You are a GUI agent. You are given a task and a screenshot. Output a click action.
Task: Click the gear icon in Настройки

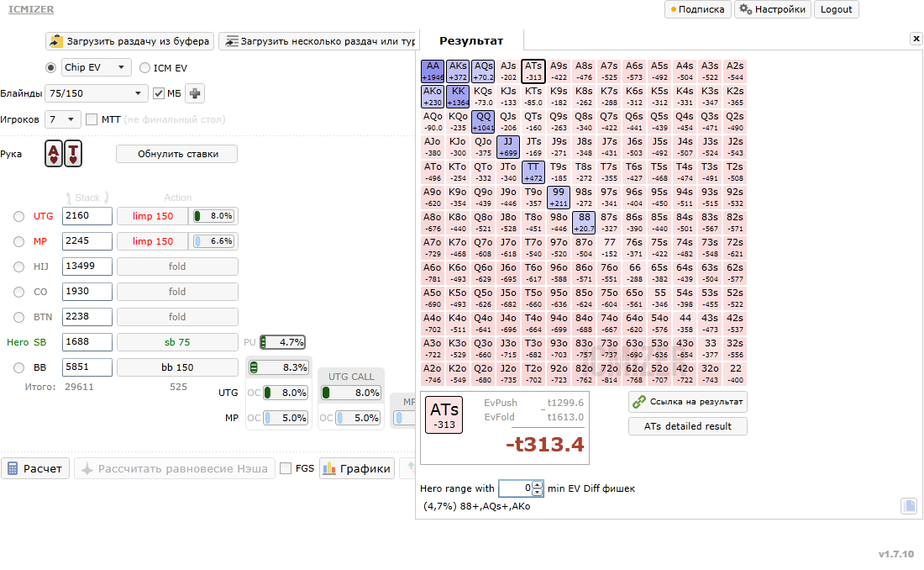point(745,9)
